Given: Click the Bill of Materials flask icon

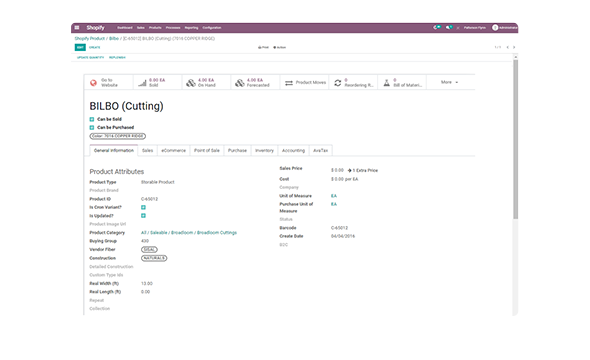Looking at the screenshot, I should click(386, 83).
